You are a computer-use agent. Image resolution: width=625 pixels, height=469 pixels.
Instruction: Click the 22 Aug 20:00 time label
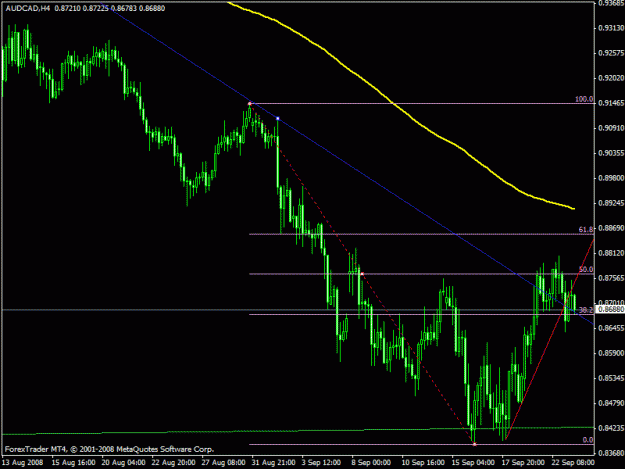point(173,463)
